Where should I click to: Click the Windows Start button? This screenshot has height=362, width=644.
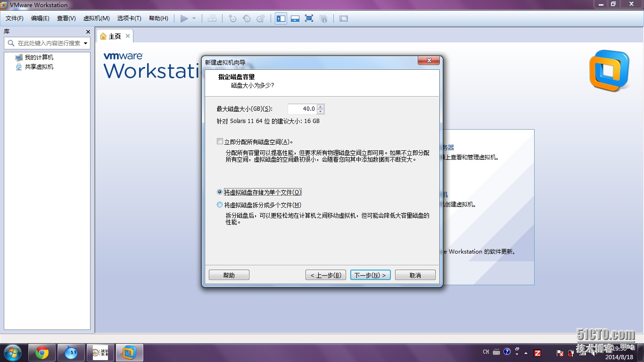(12, 353)
